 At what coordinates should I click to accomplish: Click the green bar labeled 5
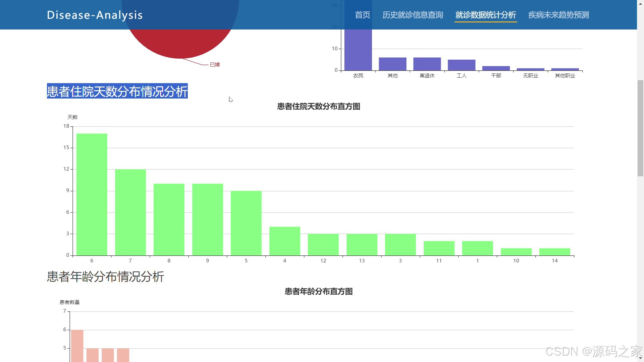click(246, 223)
